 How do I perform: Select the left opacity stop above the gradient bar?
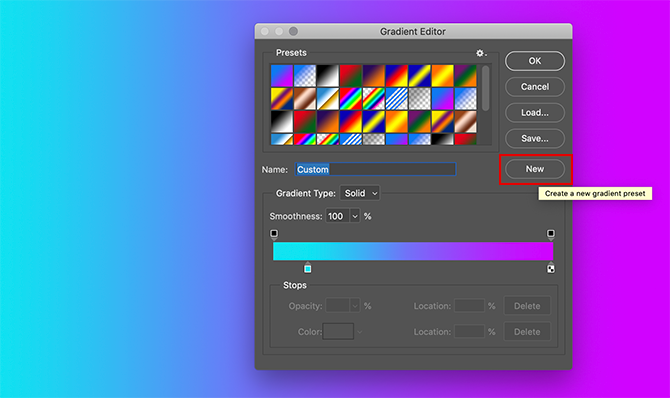pyautogui.click(x=274, y=234)
